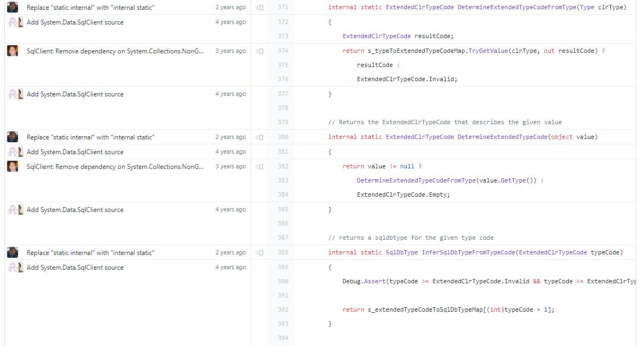Open author avatar for line 377 commit

[x=15, y=94]
